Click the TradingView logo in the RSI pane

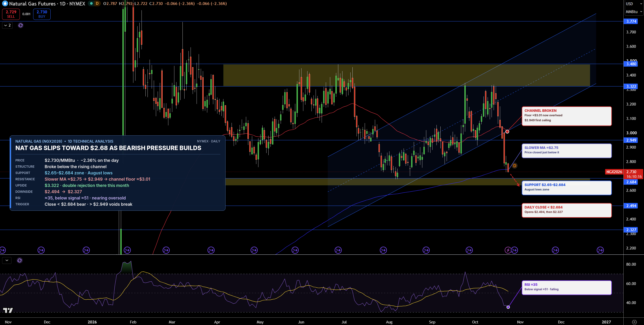pyautogui.click(x=8, y=310)
